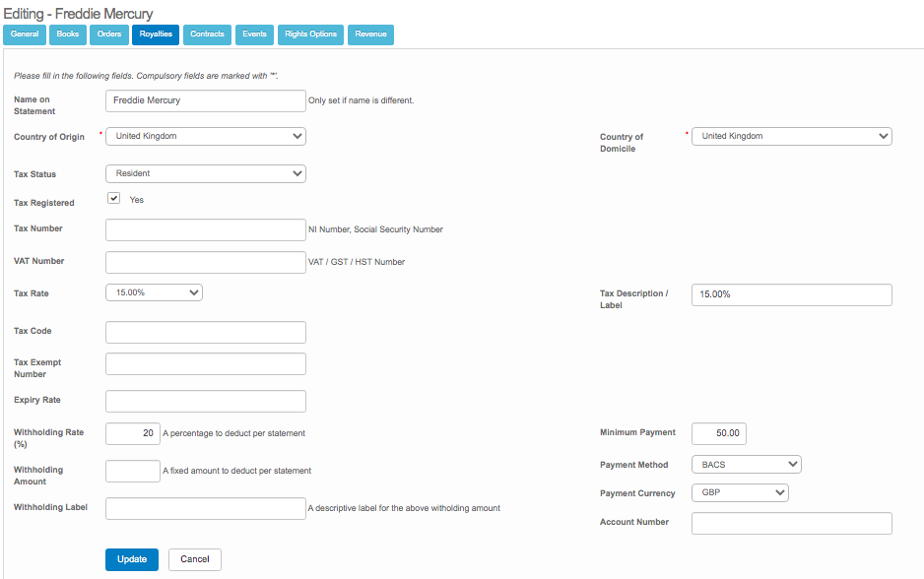This screenshot has width=924, height=579.
Task: Go to the Orders tab
Action: pos(109,34)
